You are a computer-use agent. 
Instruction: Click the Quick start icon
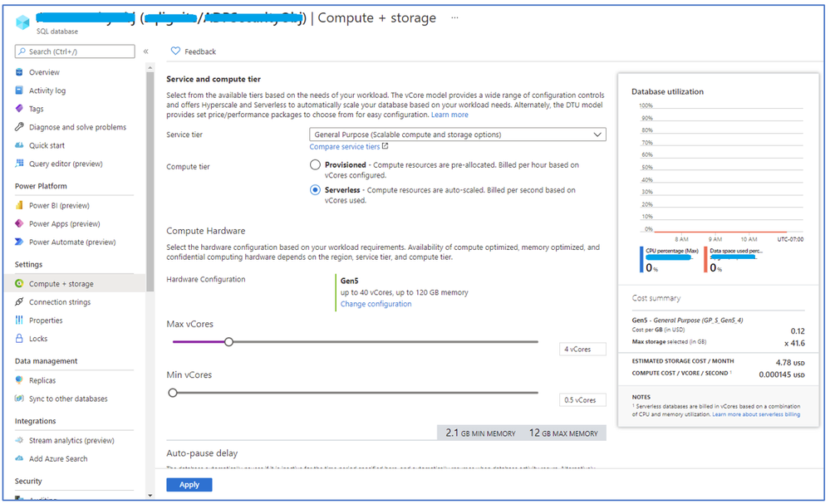pos(20,145)
